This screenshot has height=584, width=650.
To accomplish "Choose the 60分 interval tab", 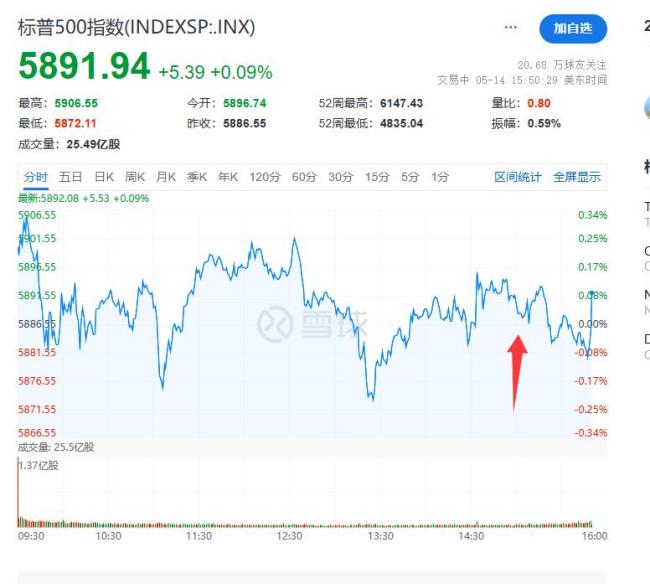I will (303, 177).
